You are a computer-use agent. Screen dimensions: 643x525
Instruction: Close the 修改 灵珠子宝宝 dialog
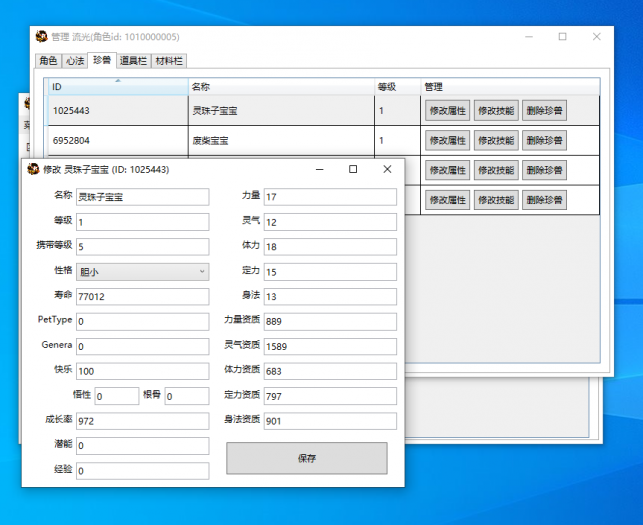click(387, 169)
